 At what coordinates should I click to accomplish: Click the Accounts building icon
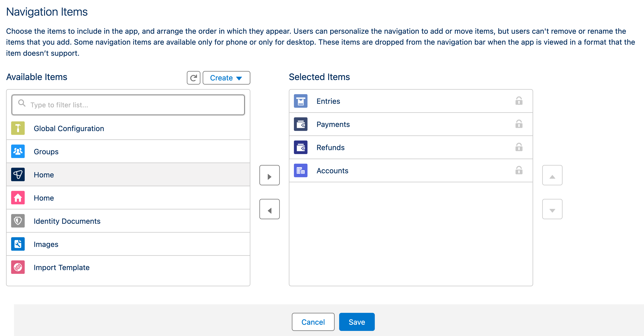pyautogui.click(x=301, y=171)
